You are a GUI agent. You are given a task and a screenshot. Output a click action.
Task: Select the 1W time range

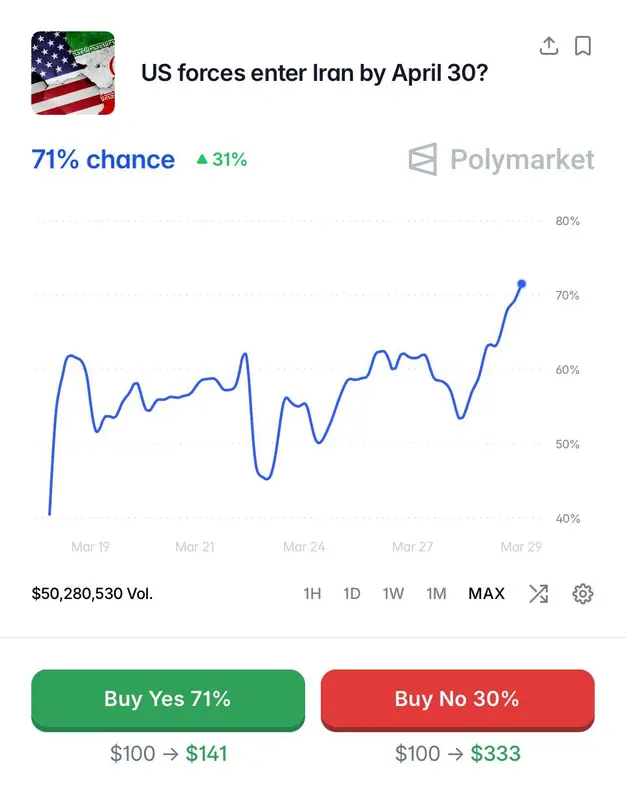tap(393, 594)
